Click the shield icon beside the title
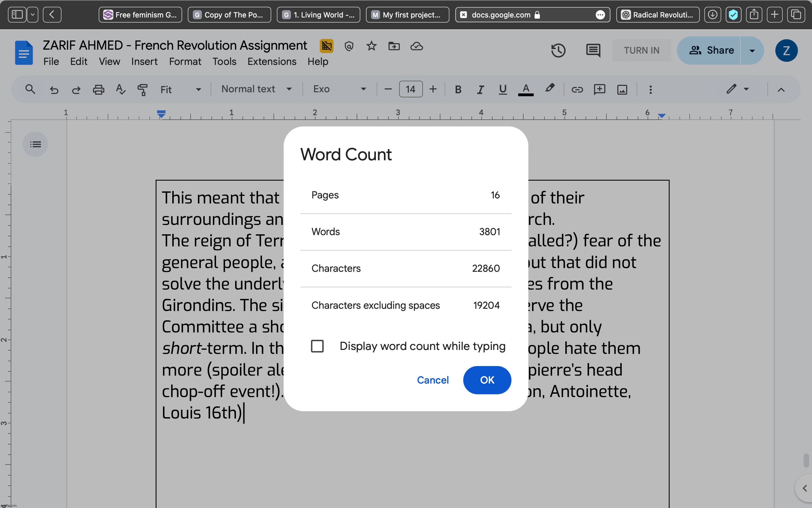Viewport: 812px width, 508px height. coord(349,46)
